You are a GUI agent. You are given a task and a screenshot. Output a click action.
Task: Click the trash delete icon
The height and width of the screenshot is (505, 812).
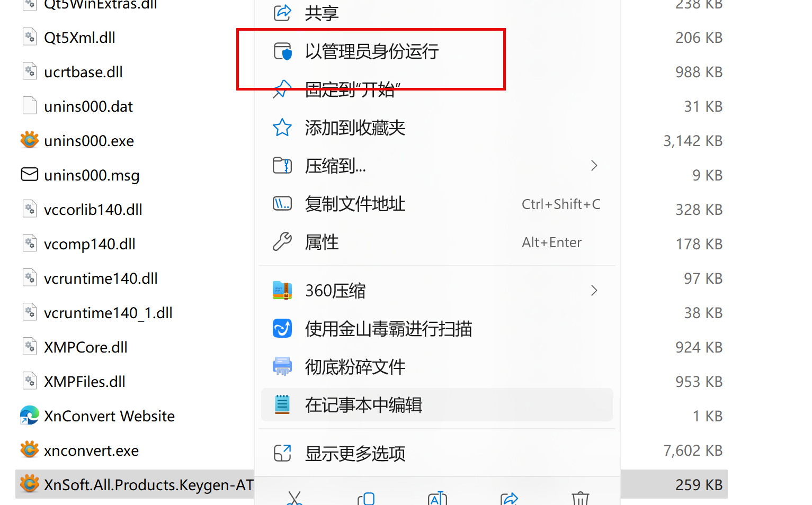581,499
